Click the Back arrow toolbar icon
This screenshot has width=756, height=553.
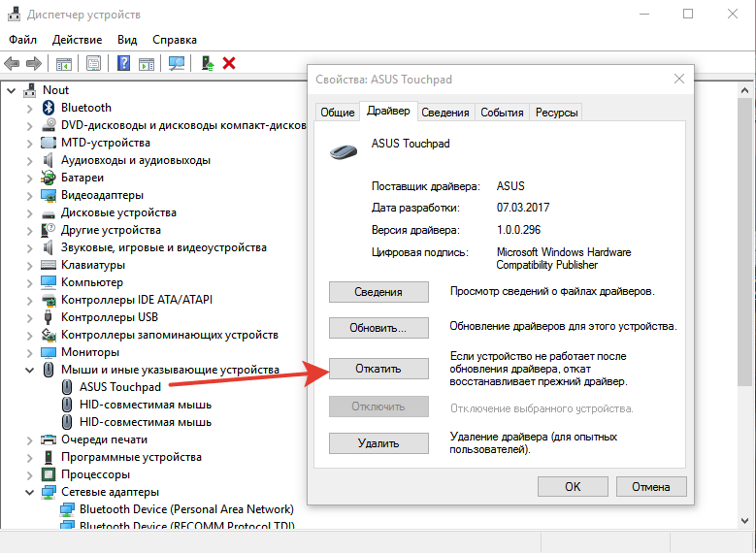(x=12, y=63)
